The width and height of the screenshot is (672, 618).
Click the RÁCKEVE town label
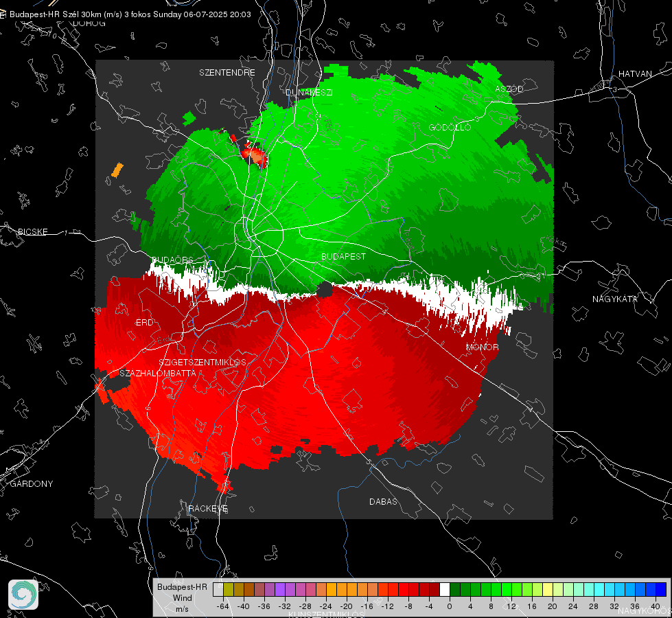(x=208, y=508)
